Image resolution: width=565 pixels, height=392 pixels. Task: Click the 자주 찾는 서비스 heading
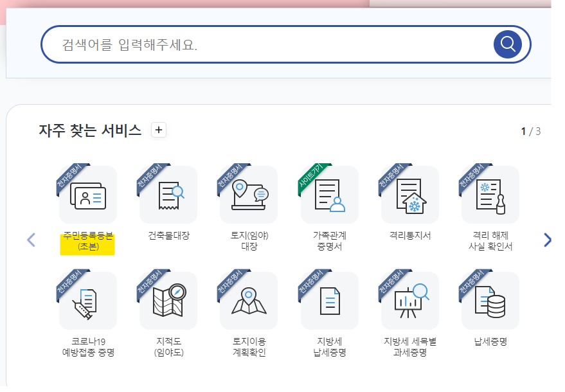[x=90, y=130]
